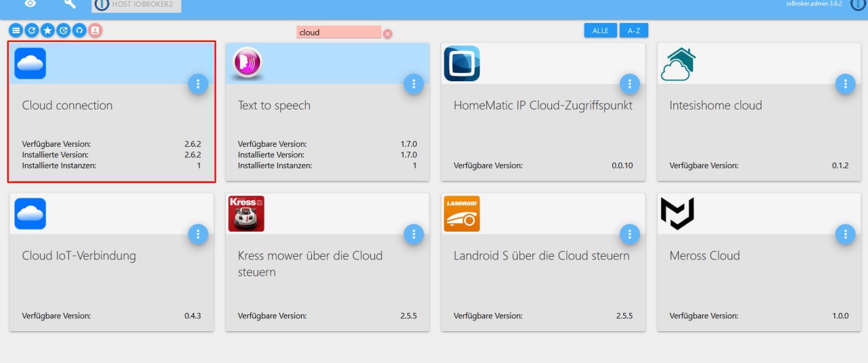868x363 pixels.
Task: Click the Text to speech title
Action: pos(274,106)
